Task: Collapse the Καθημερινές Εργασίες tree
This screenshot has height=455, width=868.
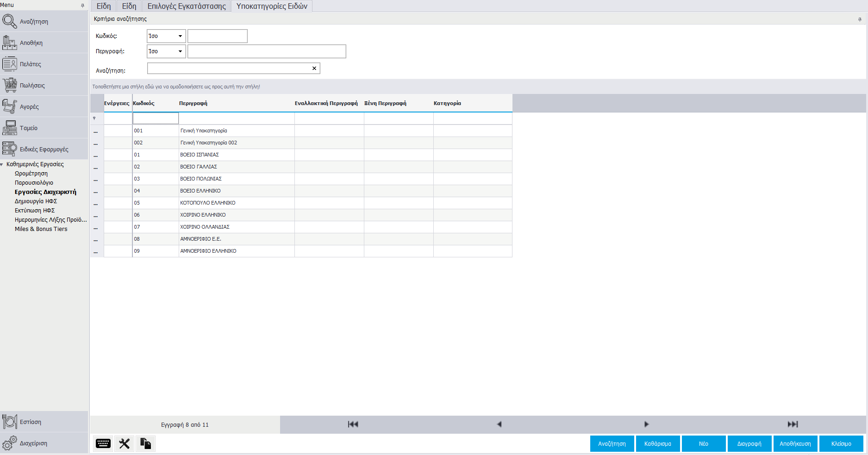Action: 2,165
